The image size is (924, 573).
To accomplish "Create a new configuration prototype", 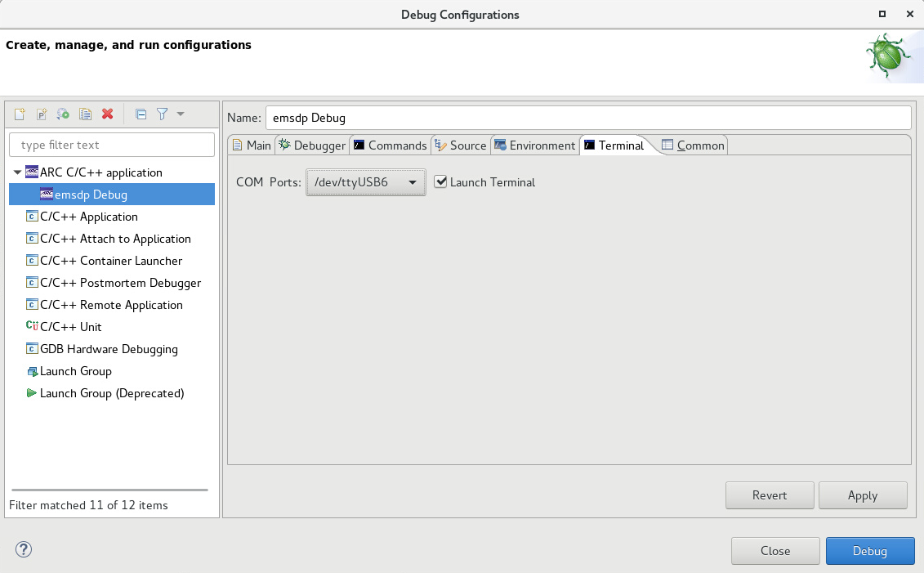I will click(42, 114).
